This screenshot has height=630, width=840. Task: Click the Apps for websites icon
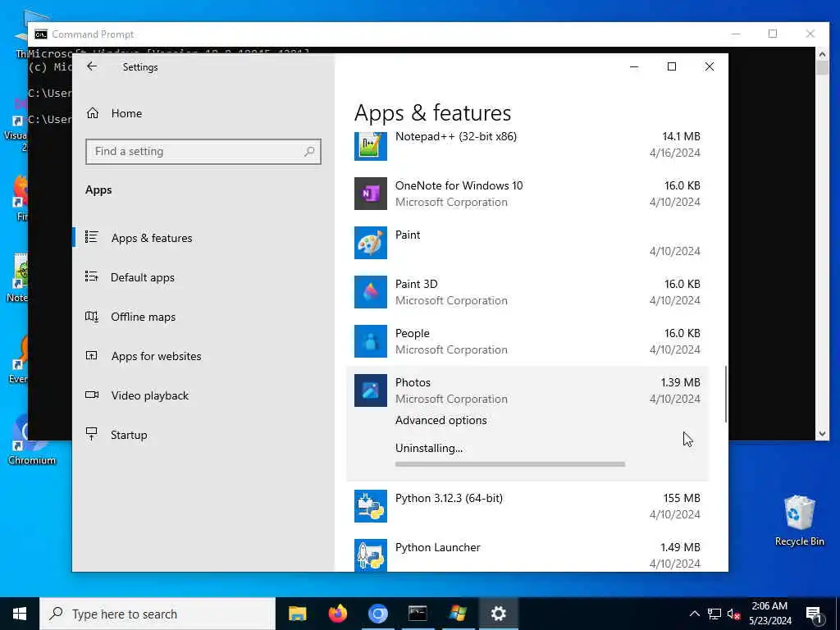[92, 355]
